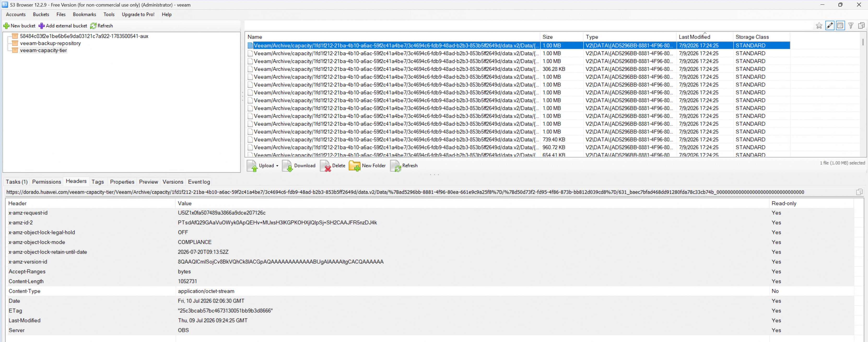Sort by Storage Class column header

[x=761, y=37]
